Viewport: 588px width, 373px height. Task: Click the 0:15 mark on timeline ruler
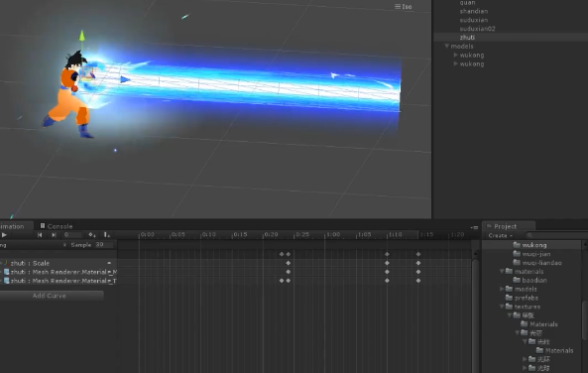240,234
